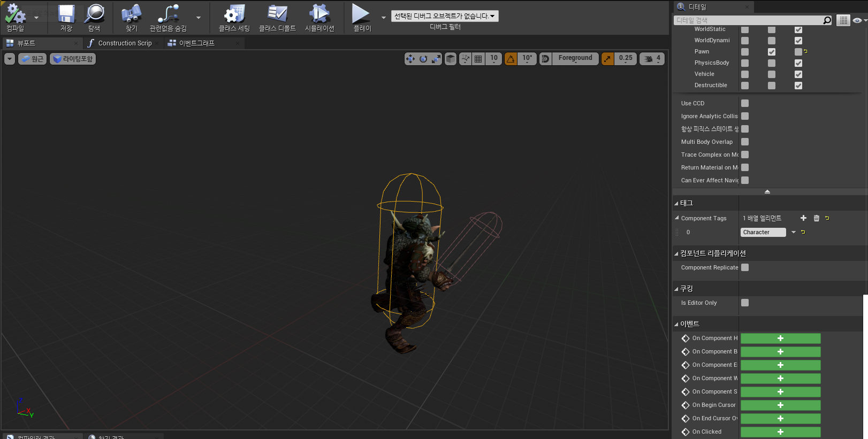This screenshot has width=868, height=439.
Task: Open rotation snap 10° dropdown
Action: pyautogui.click(x=527, y=59)
